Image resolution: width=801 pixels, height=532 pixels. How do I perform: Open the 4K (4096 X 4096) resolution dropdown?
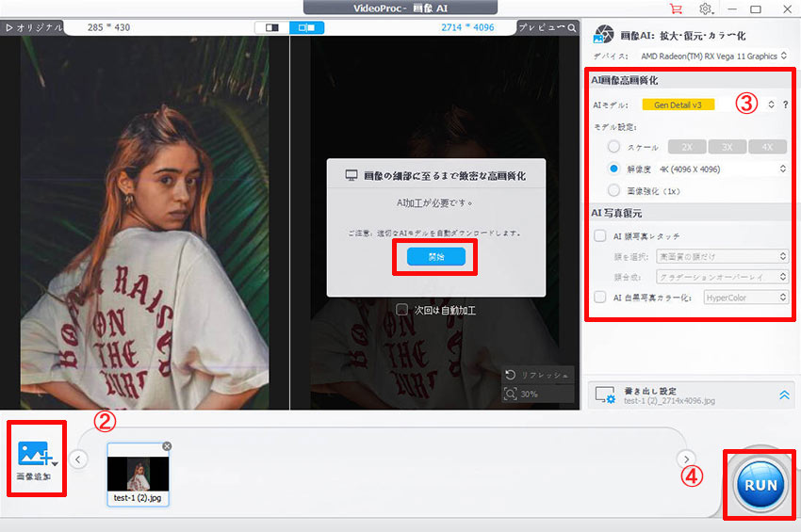pos(723,169)
